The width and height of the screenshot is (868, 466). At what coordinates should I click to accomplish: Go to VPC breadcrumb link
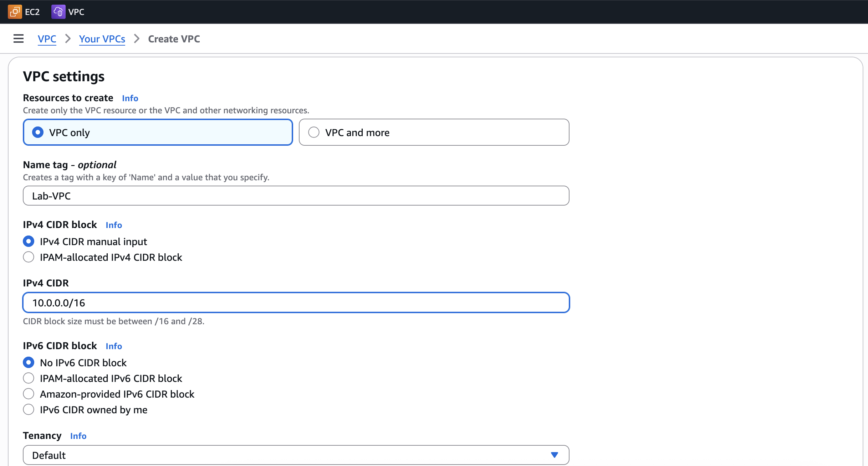coord(47,39)
